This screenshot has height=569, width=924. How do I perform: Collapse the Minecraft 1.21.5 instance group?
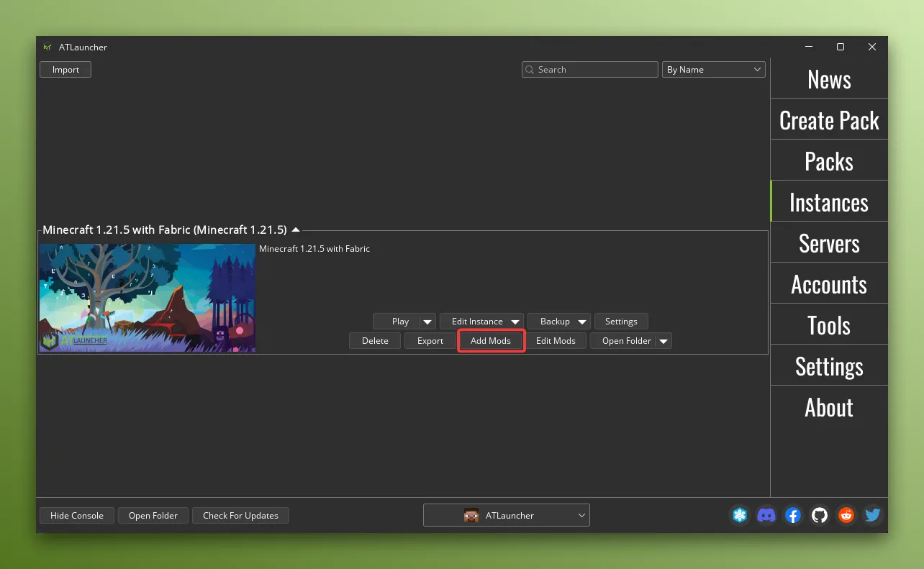click(295, 229)
